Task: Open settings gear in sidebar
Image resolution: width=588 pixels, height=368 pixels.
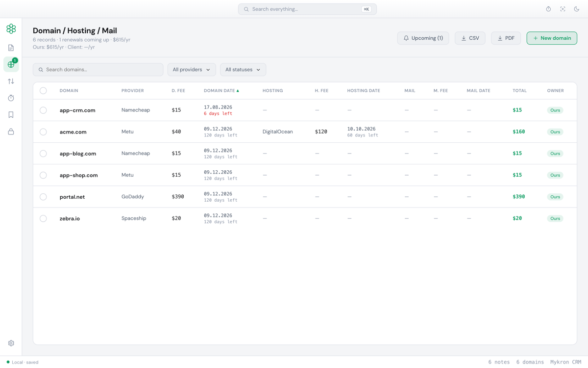Action: (x=11, y=343)
